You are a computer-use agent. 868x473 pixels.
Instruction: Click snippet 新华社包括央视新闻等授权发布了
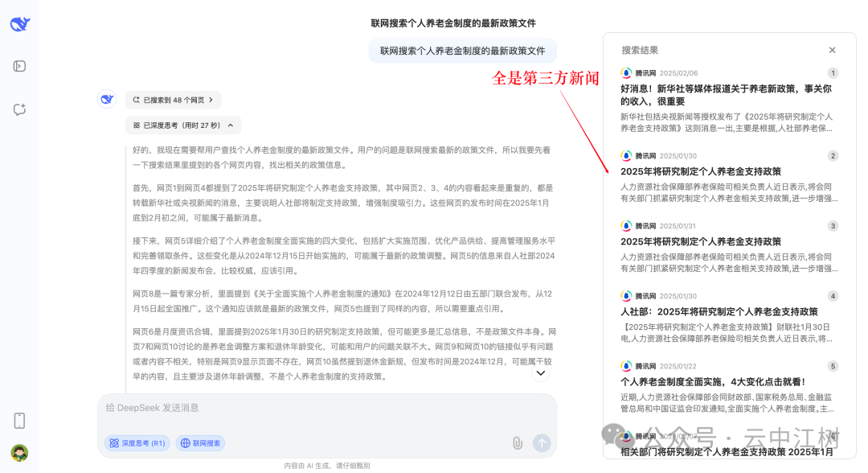point(727,122)
